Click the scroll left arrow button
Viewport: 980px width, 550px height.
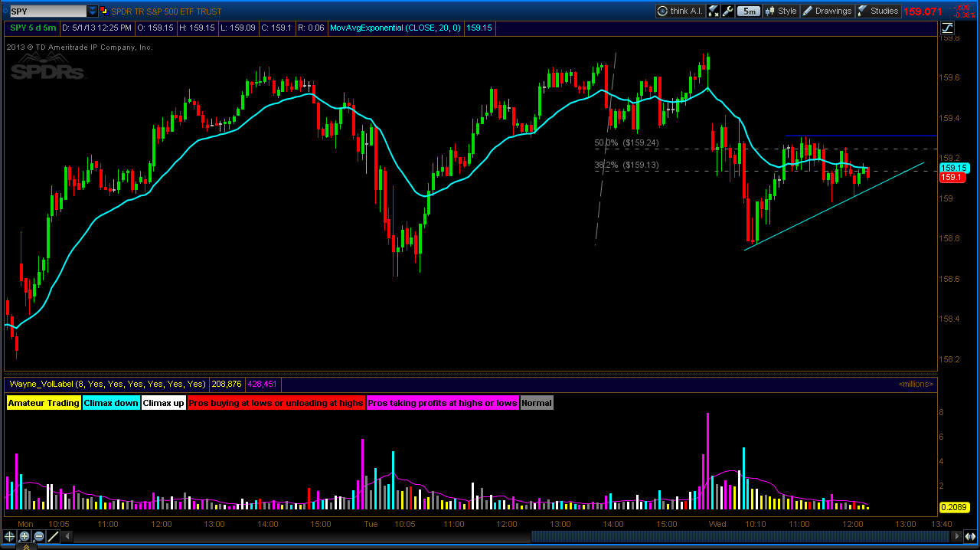(69, 536)
